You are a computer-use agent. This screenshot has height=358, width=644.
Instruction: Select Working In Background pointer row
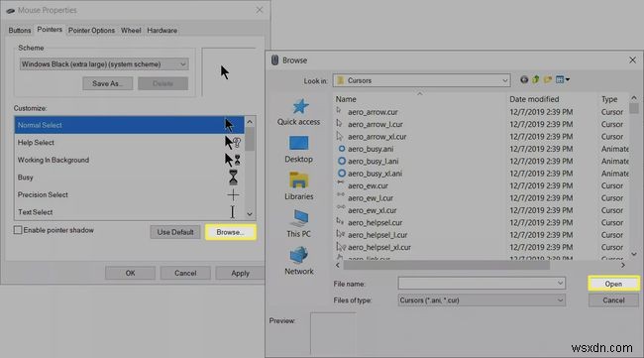click(x=129, y=160)
